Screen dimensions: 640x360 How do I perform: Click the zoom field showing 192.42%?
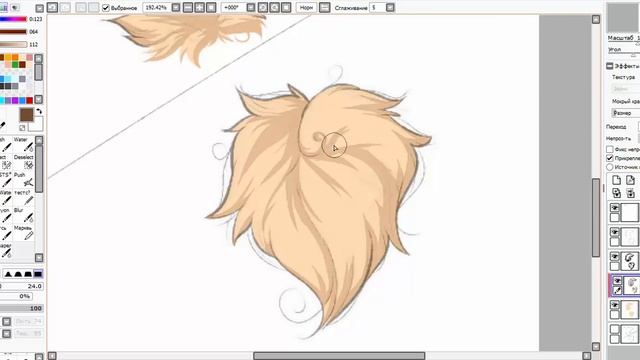pos(157,7)
